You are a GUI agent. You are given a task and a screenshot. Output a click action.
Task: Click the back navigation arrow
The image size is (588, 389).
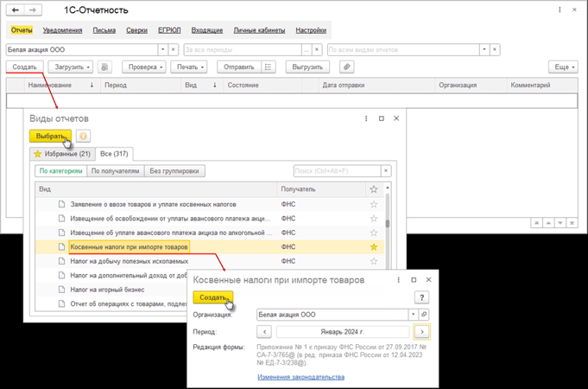tap(16, 10)
